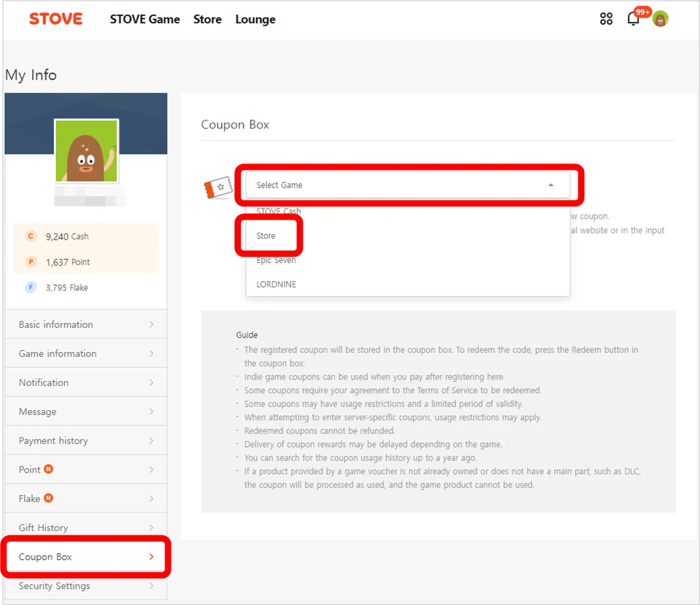Click the 99+ notification count badge
Image resolution: width=700 pixels, height=605 pixels.
pos(642,12)
